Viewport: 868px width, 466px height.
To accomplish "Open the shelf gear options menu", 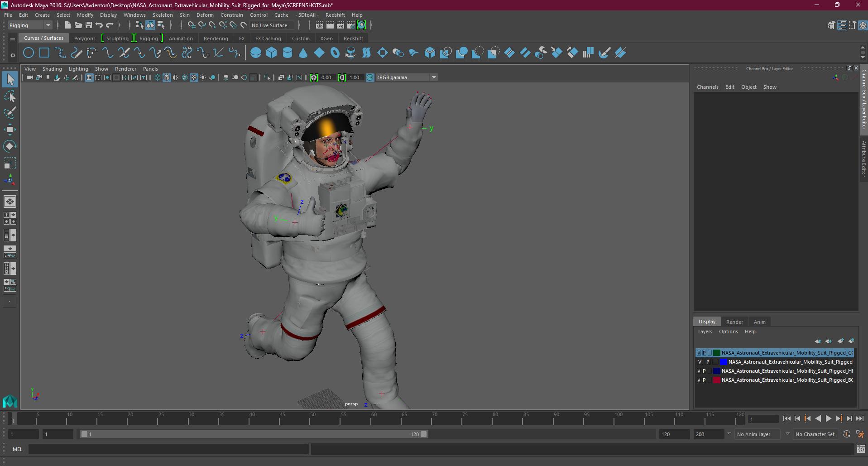I will [13, 55].
